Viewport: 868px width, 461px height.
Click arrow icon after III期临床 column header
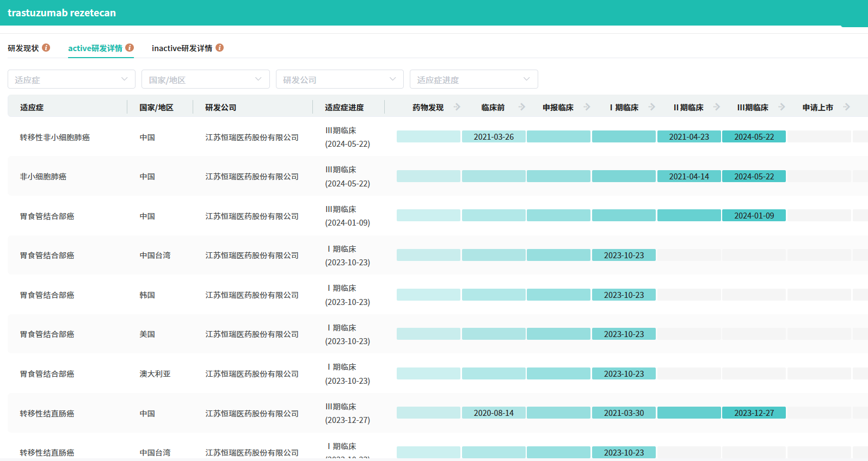tap(781, 107)
